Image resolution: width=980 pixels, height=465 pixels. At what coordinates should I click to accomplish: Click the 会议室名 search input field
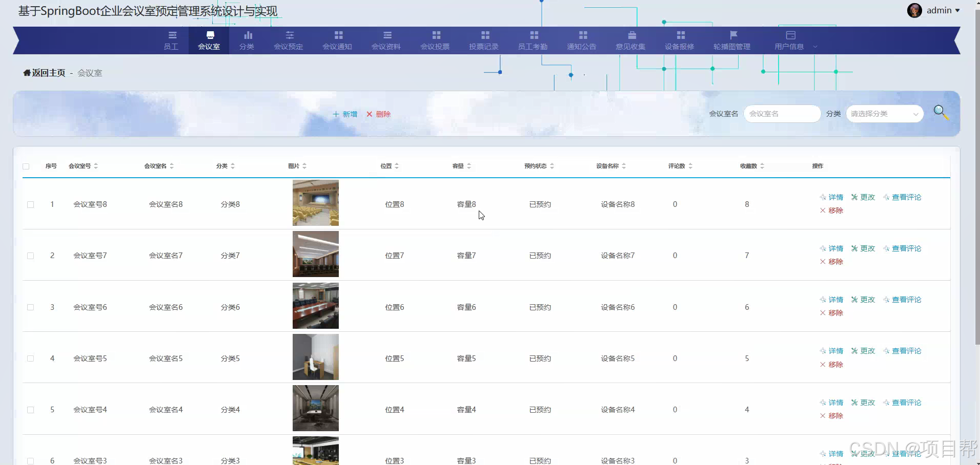point(782,114)
